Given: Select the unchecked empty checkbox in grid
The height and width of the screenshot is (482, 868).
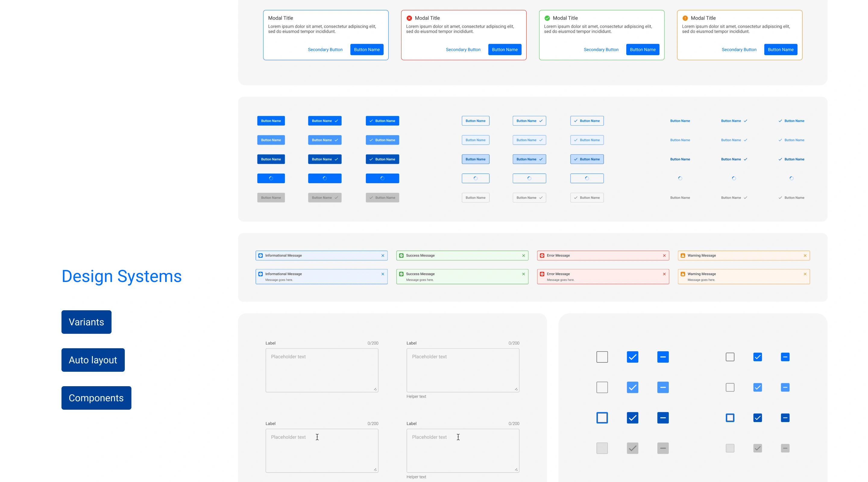Looking at the screenshot, I should [x=602, y=357].
